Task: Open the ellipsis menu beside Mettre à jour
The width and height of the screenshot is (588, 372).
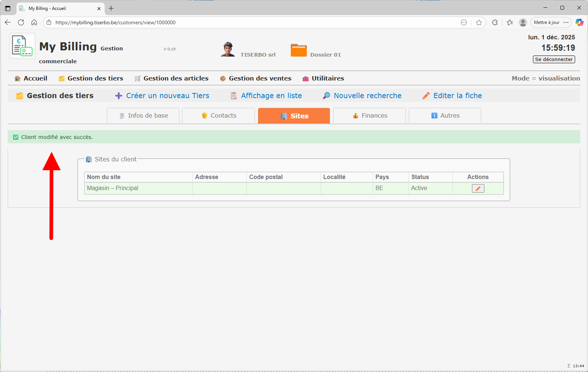Action: [566, 22]
